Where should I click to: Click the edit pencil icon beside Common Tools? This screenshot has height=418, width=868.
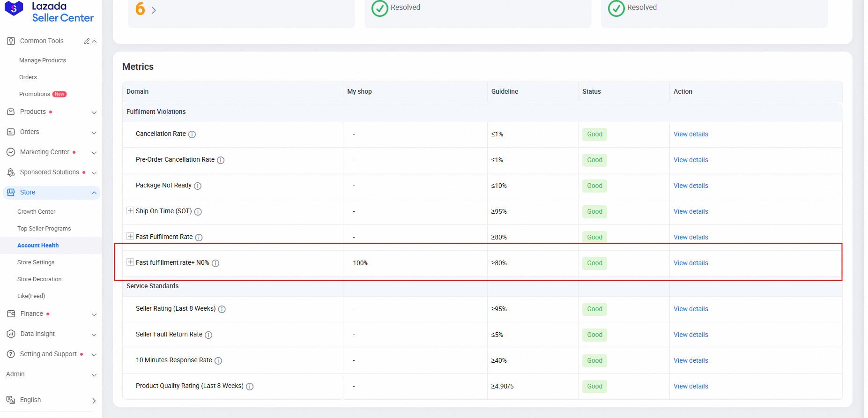click(x=87, y=41)
